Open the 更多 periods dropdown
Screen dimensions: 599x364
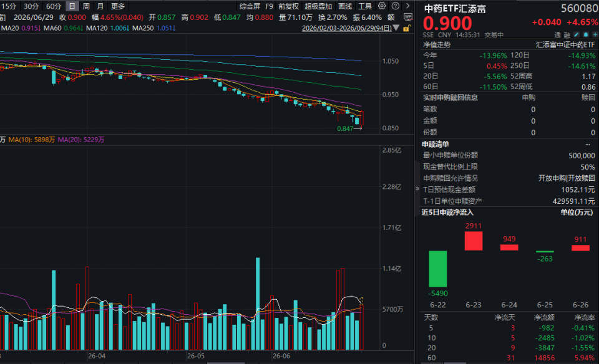tap(118, 6)
